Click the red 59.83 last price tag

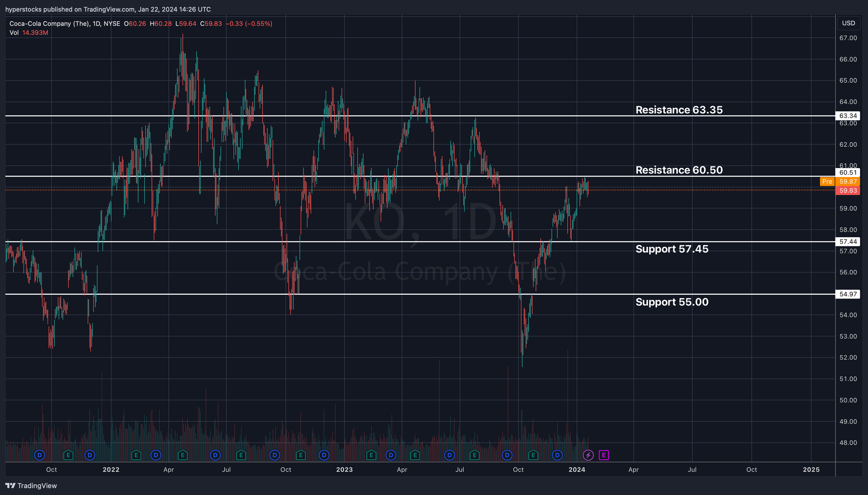click(x=847, y=191)
